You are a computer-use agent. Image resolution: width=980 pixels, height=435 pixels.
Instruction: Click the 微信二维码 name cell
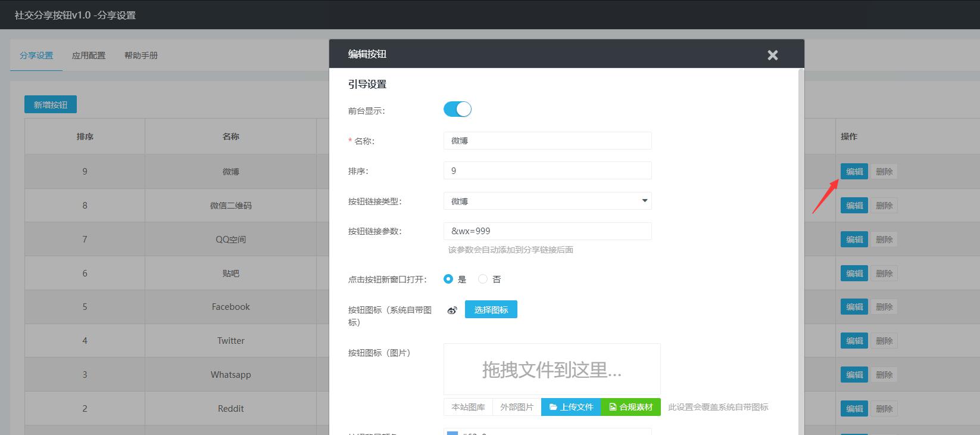tap(231, 206)
